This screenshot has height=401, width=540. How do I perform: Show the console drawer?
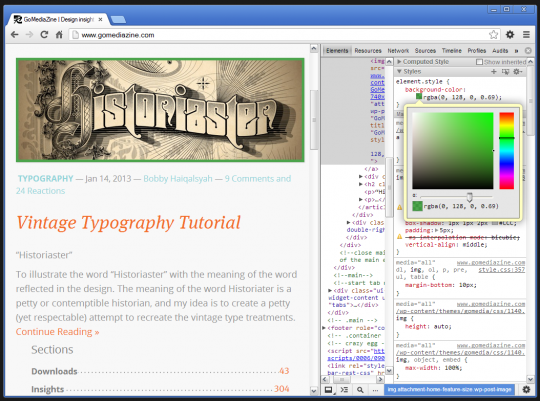(344, 390)
